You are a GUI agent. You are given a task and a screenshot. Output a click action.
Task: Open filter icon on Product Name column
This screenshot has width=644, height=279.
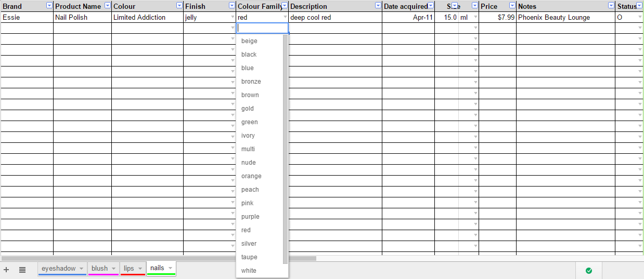108,6
